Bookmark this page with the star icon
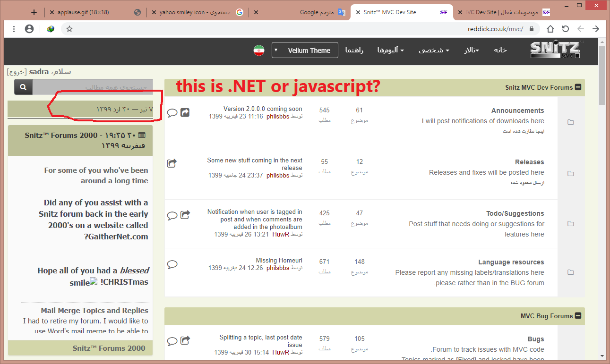 click(69, 29)
